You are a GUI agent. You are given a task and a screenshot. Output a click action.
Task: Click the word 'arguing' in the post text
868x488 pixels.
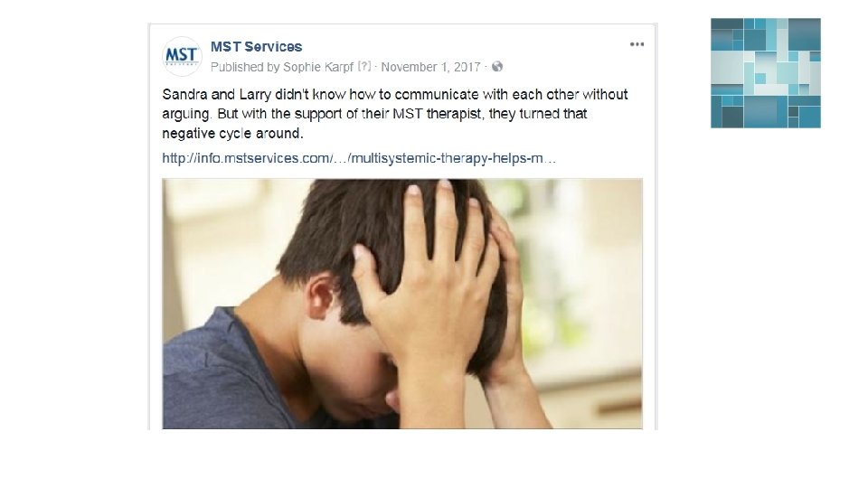[x=186, y=115]
